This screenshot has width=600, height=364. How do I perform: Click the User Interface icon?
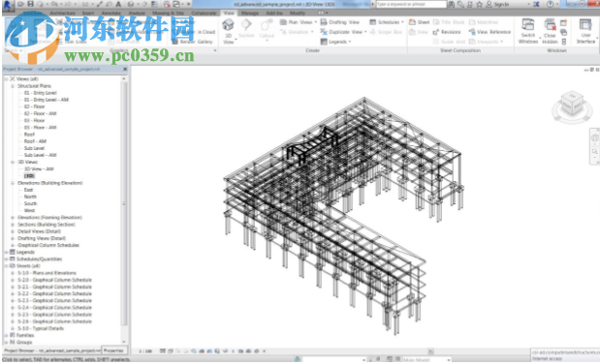(x=585, y=25)
